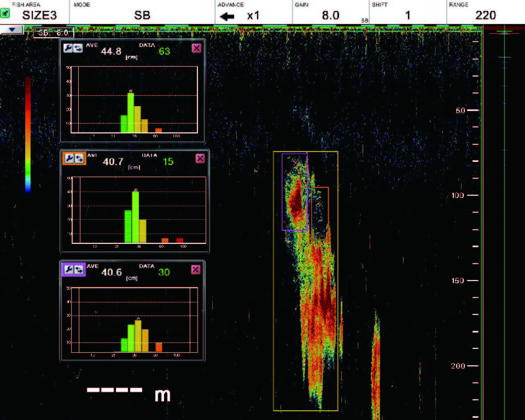This screenshot has height=420, width=525.
Task: Click the [cm] unit label in 40.6 window
Action: coord(132,278)
